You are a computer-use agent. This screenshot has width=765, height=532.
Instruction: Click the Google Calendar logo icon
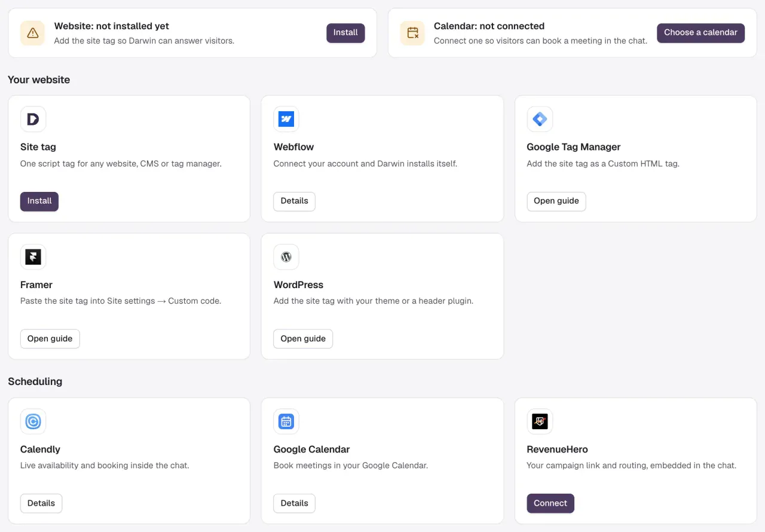pyautogui.click(x=286, y=421)
